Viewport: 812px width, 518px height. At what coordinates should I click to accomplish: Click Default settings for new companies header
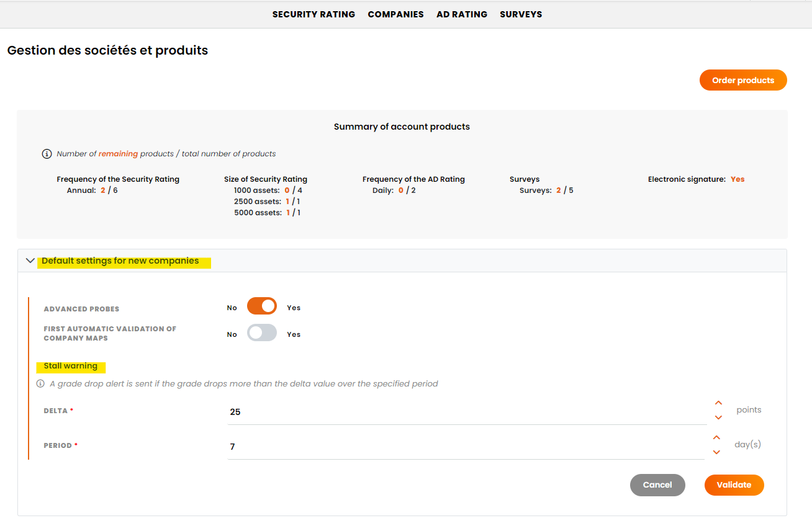pos(120,261)
